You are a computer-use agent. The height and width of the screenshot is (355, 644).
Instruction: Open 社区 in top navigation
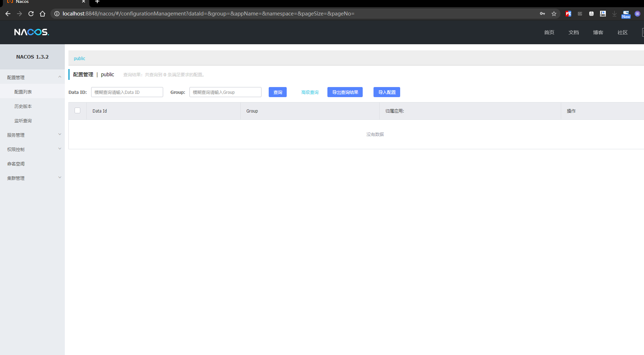[x=623, y=32]
